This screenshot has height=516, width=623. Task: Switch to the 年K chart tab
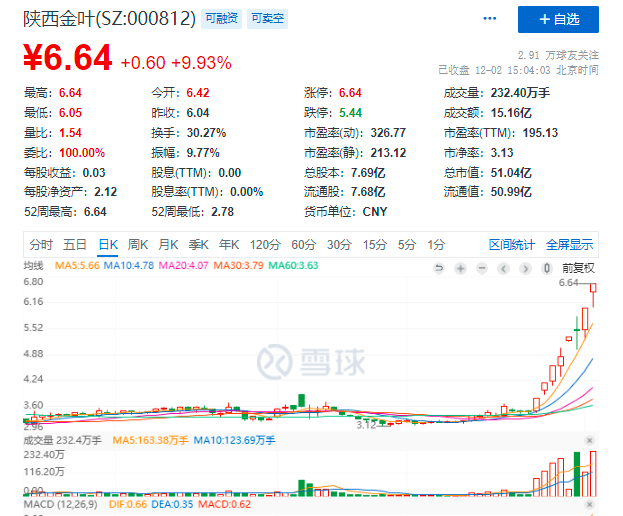click(229, 244)
